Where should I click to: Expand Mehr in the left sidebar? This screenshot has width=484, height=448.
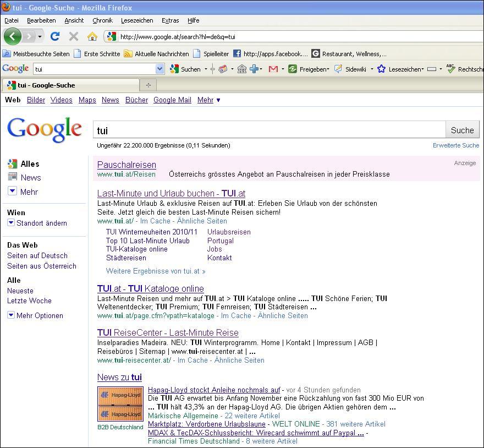[23, 192]
